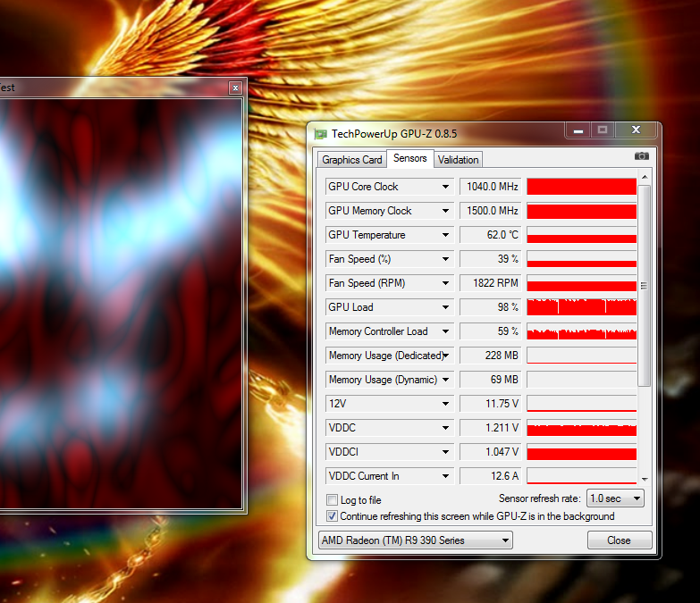The height and width of the screenshot is (603, 700).
Task: Click the 98 % GPU load value
Action: point(491,306)
